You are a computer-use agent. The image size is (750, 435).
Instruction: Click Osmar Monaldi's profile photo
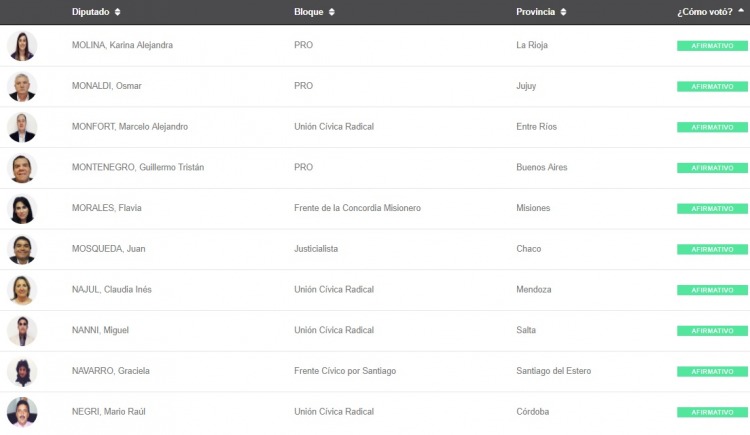click(x=22, y=87)
